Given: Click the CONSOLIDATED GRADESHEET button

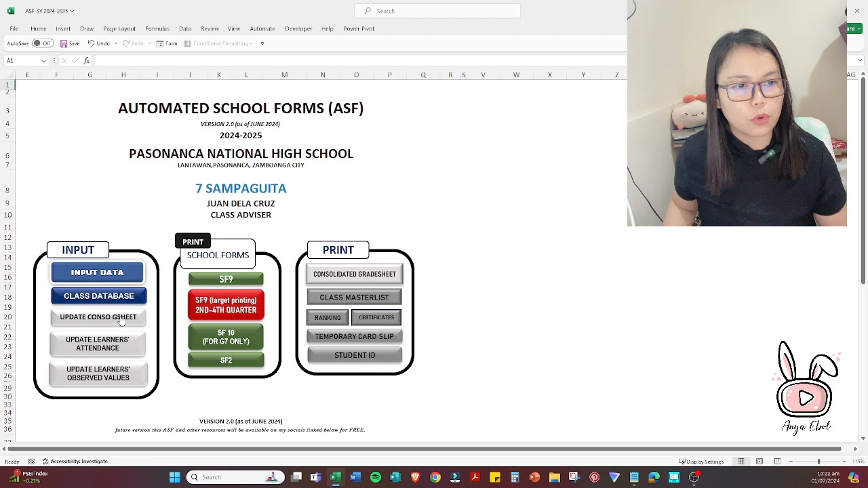Looking at the screenshot, I should point(355,274).
